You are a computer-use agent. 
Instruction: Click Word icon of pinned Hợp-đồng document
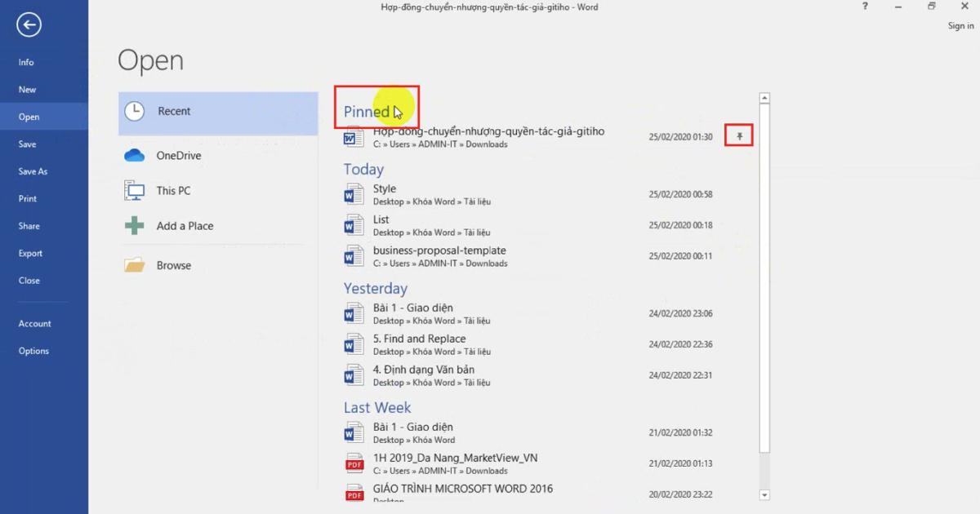pos(354,138)
